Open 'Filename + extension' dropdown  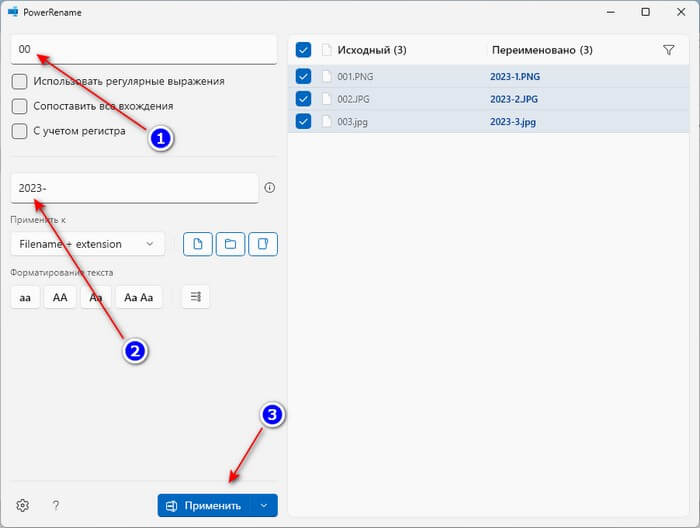[x=87, y=244]
